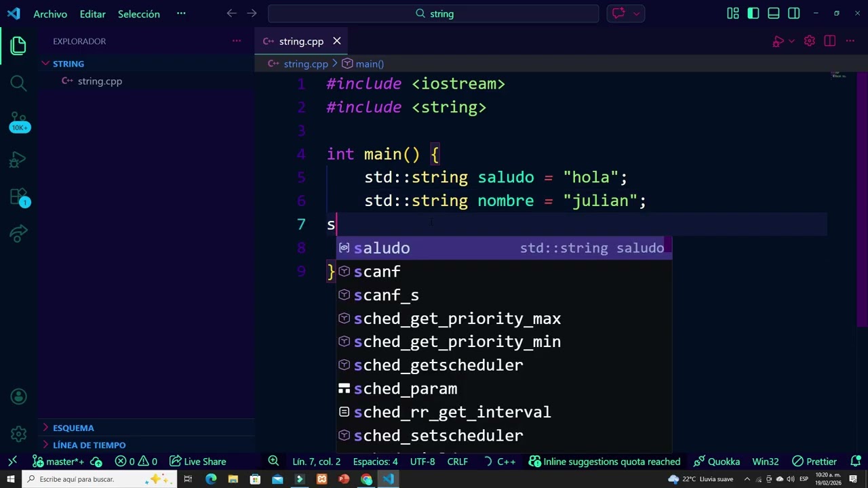Open Explorer panel More Actions ellipsis
Image resolution: width=868 pixels, height=488 pixels.
coord(237,41)
